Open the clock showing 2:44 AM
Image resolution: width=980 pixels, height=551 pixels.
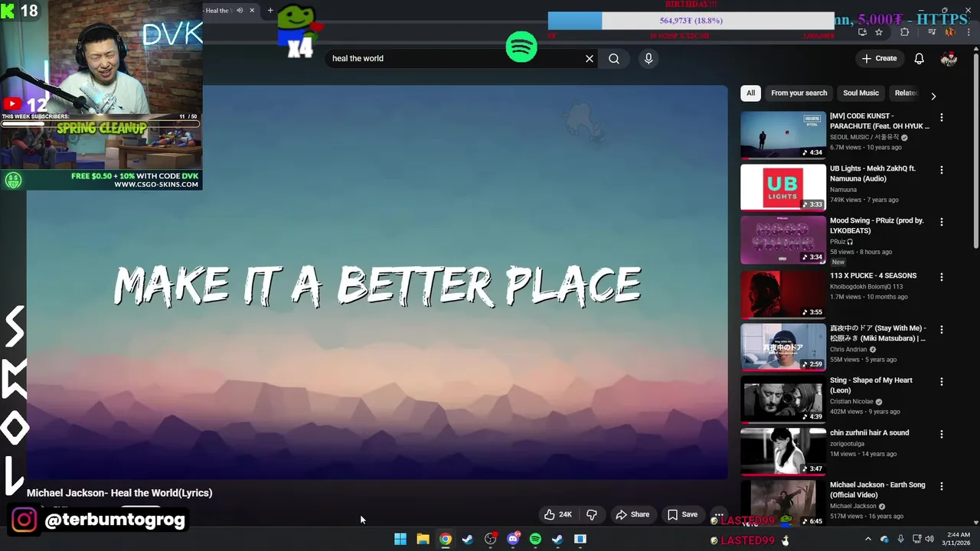pyautogui.click(x=958, y=539)
